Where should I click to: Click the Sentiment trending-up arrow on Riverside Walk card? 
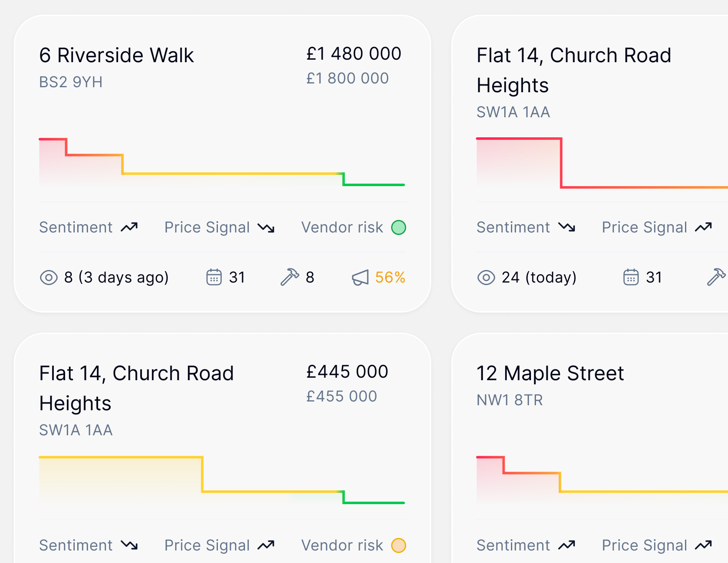click(129, 227)
